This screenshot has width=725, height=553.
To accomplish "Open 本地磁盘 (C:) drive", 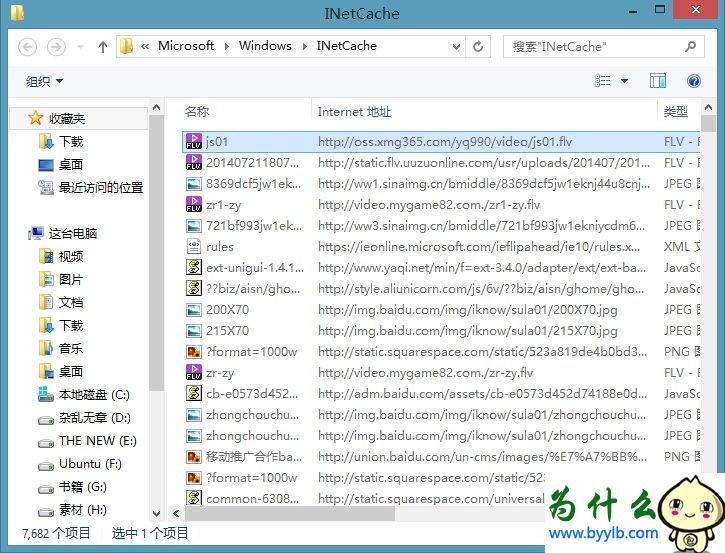I will [x=94, y=394].
